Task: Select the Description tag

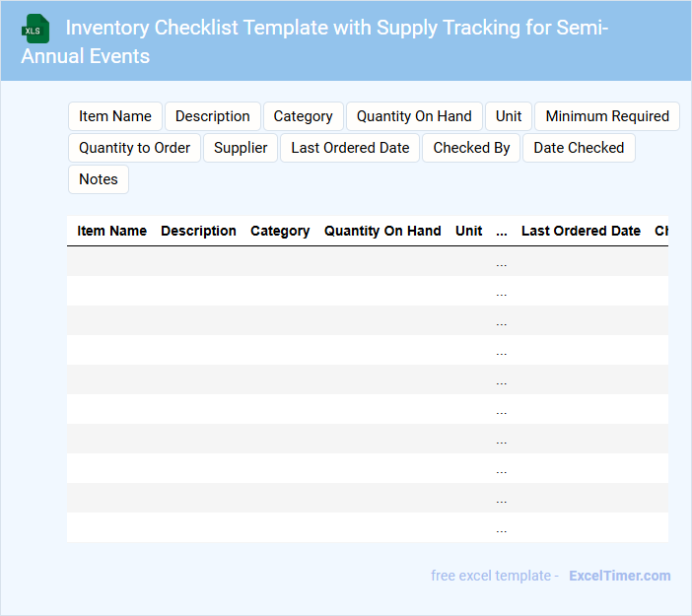Action: tap(213, 116)
